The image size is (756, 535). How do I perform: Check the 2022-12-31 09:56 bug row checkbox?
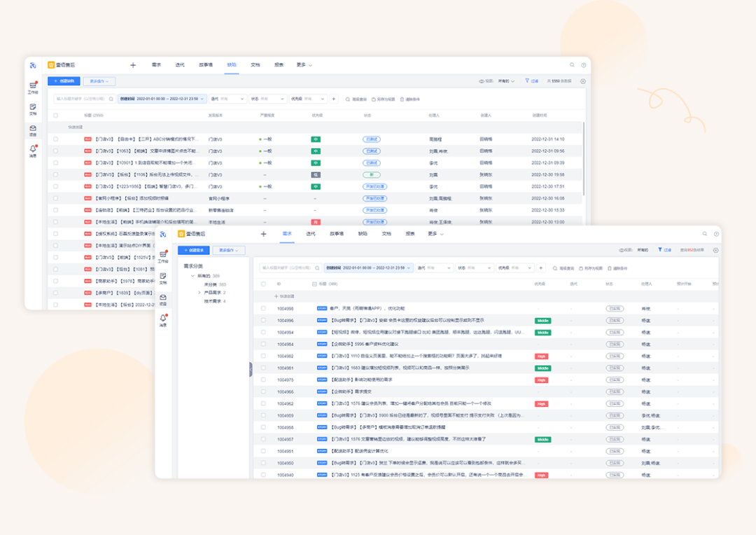[55, 151]
